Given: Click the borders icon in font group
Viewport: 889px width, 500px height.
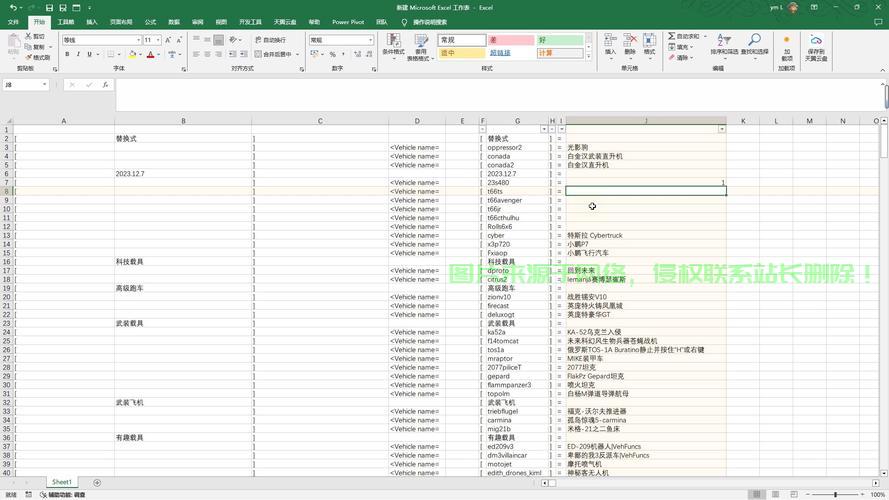Looking at the screenshot, I should 111,54.
